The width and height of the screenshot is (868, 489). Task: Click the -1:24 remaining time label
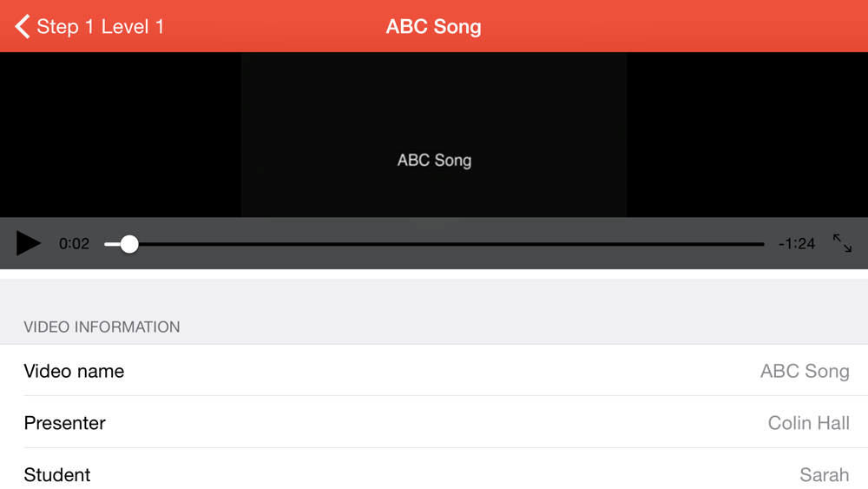point(797,244)
